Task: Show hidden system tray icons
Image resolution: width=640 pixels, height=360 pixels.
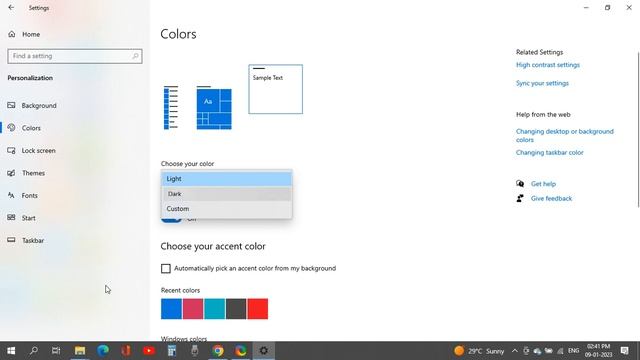Action: pos(515,351)
